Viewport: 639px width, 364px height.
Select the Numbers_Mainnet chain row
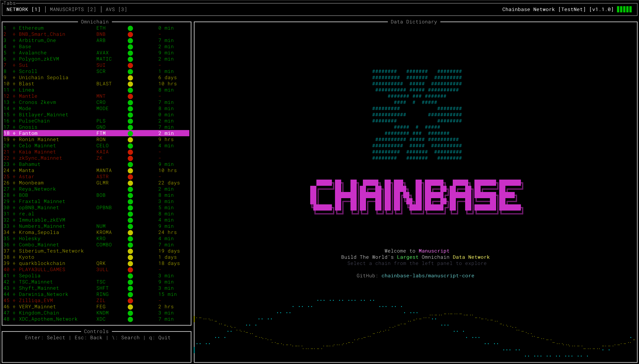96,226
